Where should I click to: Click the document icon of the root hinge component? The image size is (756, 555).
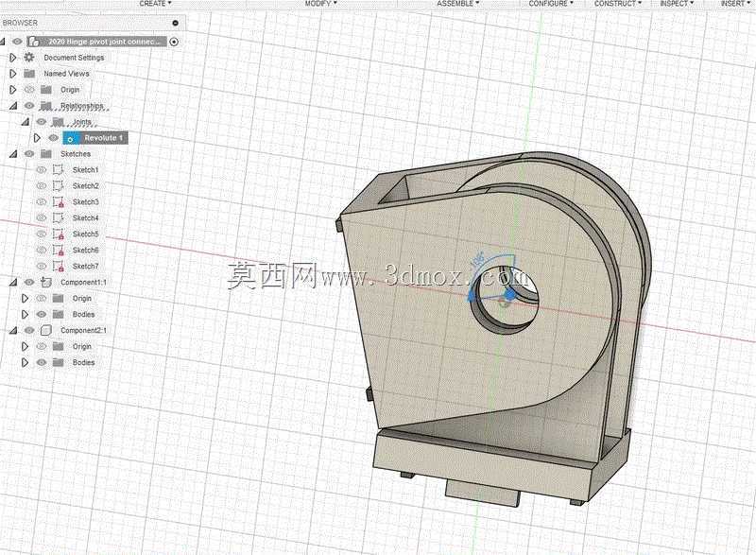point(34,42)
